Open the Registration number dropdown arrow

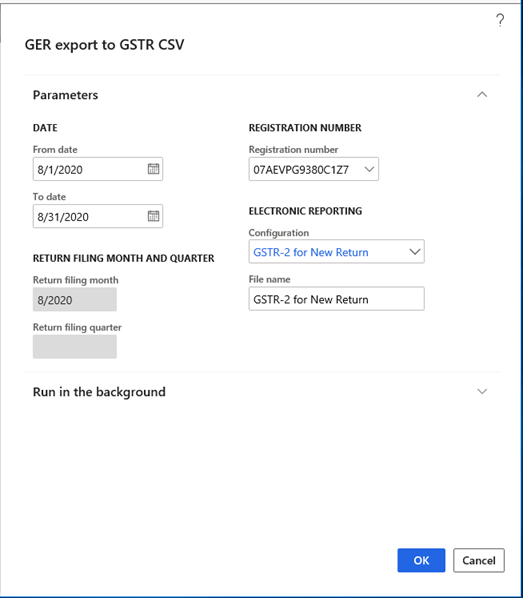coord(369,169)
